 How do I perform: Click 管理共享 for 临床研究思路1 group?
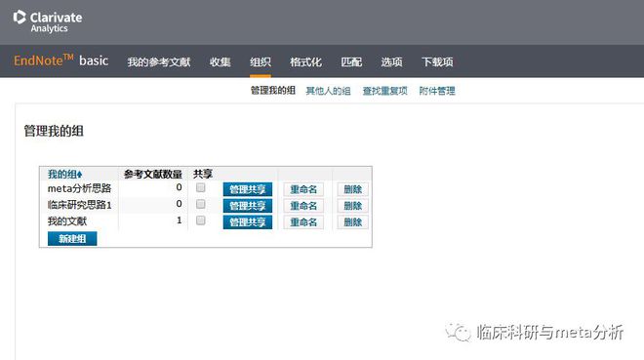pos(248,206)
